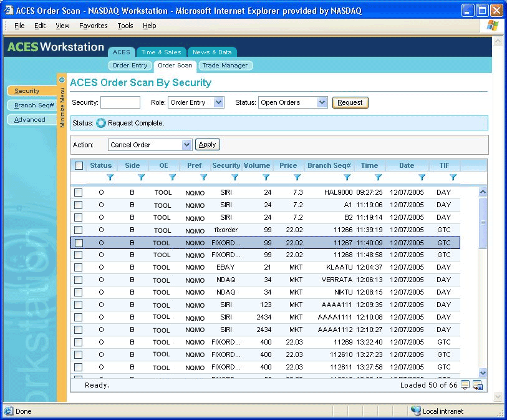Click the NIKTU branch sequence cell

[x=344, y=292]
